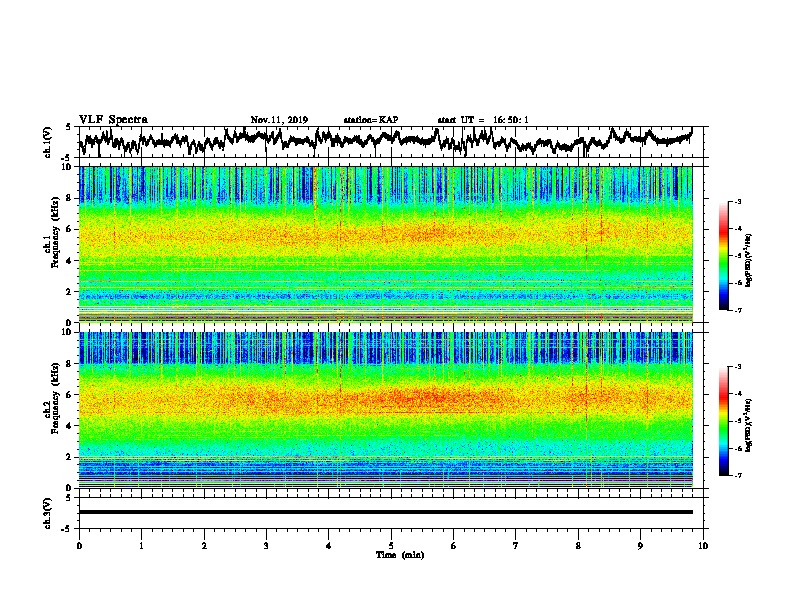Click the "-7" label on ch.2 color scale
Viewport: 792px width, 612px height.
[x=738, y=475]
